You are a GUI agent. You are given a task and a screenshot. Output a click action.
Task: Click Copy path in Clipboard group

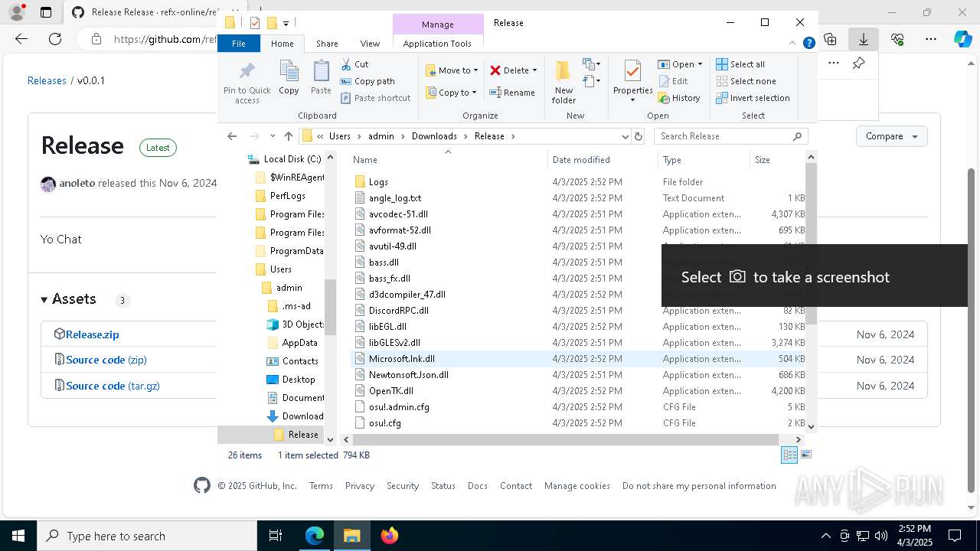tap(367, 81)
